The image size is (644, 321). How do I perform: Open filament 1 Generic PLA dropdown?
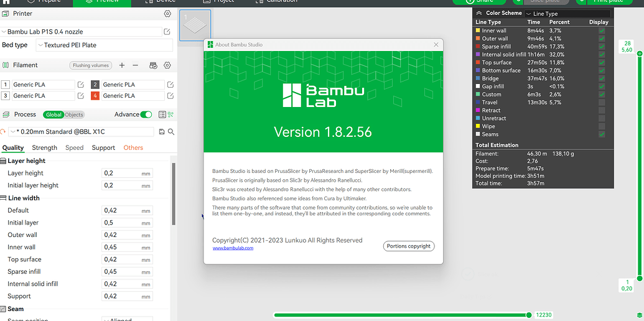click(x=44, y=85)
